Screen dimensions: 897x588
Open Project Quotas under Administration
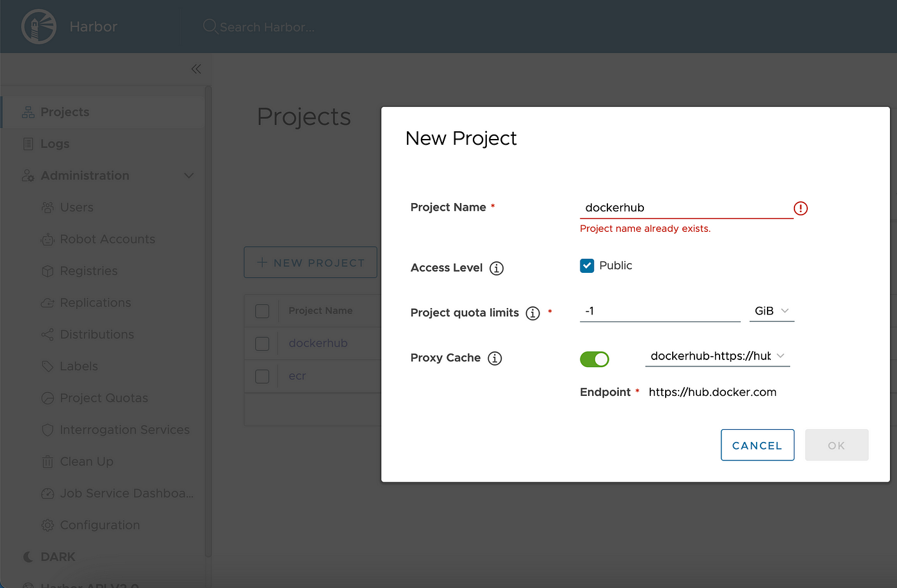coord(104,398)
